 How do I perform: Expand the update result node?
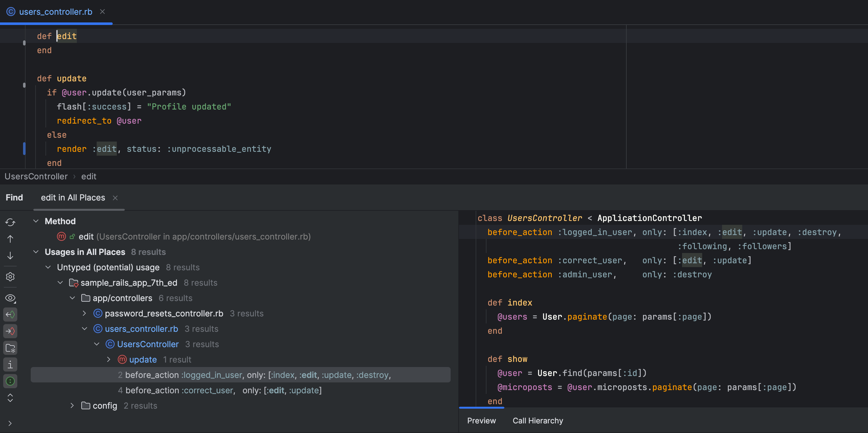tap(108, 359)
